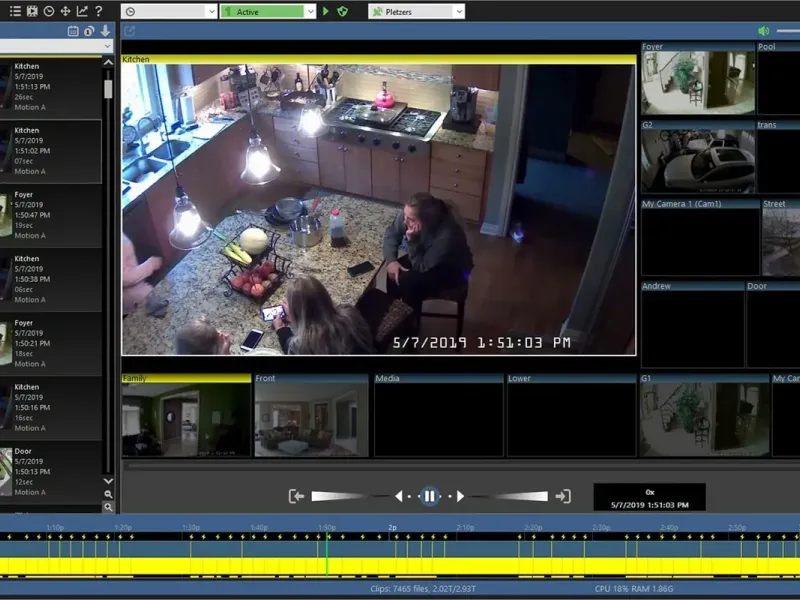
Task: Click the reverse speed wedge slider
Action: click(x=339, y=496)
